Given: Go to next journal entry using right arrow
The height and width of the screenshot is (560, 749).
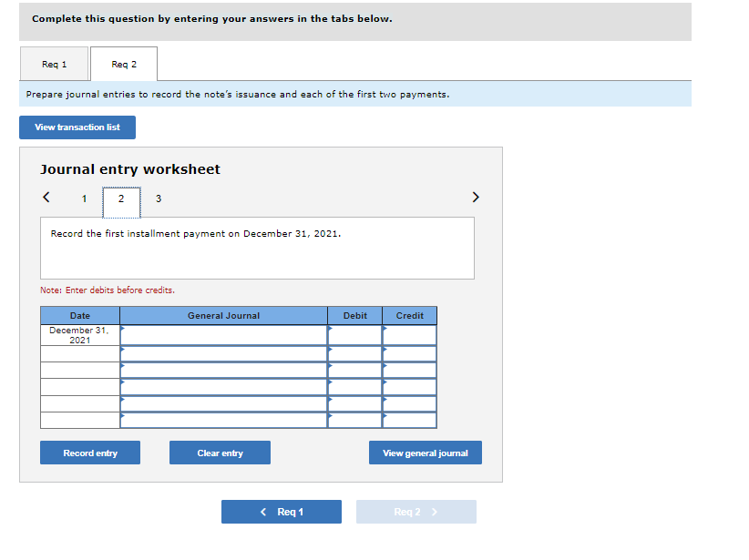Looking at the screenshot, I should [476, 198].
